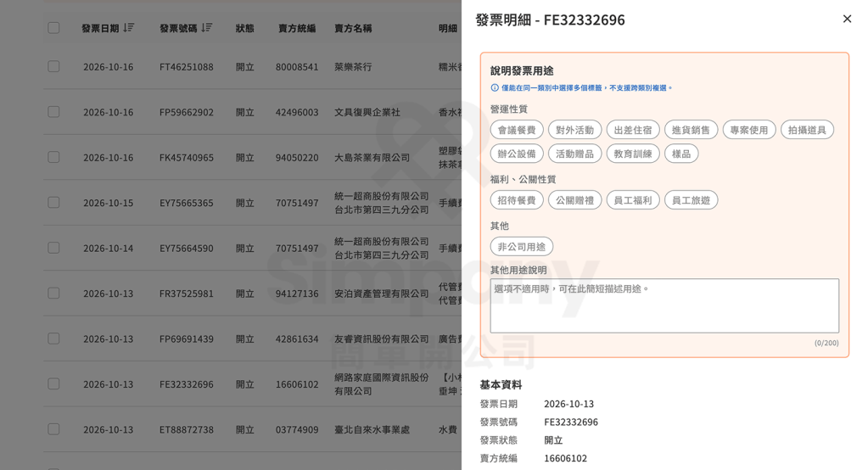Check the row for EY75664590
The height and width of the screenshot is (470, 868).
pyautogui.click(x=53, y=248)
